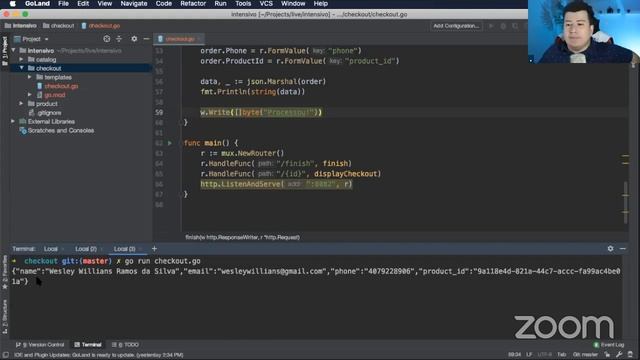Select go.mod file in project tree
This screenshot has height=360, width=640.
55,95
